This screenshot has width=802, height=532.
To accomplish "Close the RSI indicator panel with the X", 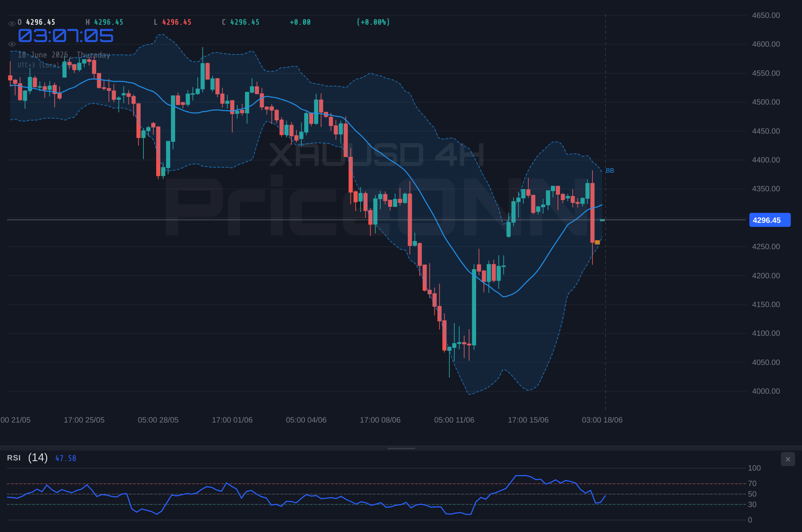I will coord(788,459).
